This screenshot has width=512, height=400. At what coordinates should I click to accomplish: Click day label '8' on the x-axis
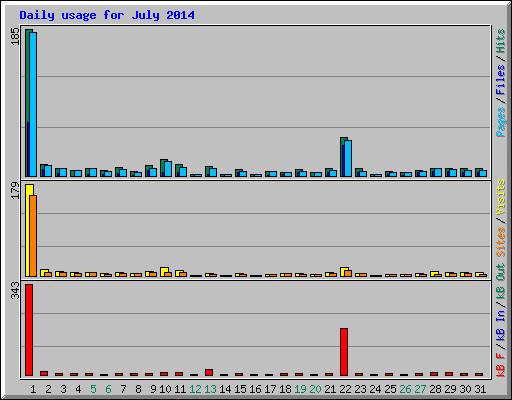pyautogui.click(x=138, y=389)
